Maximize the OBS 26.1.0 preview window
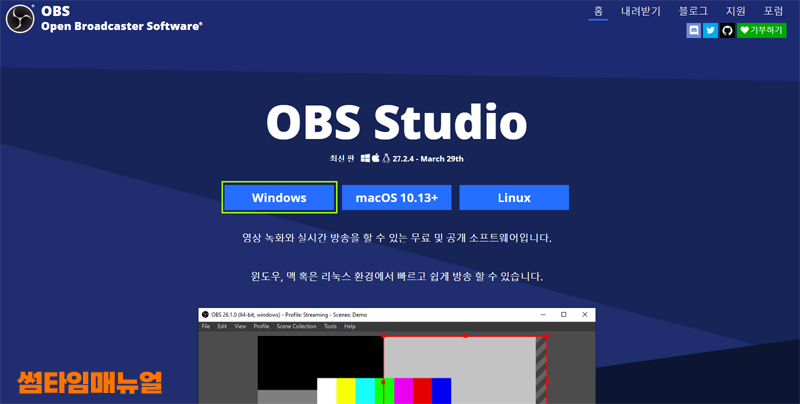This screenshot has width=800, height=404. [x=564, y=315]
